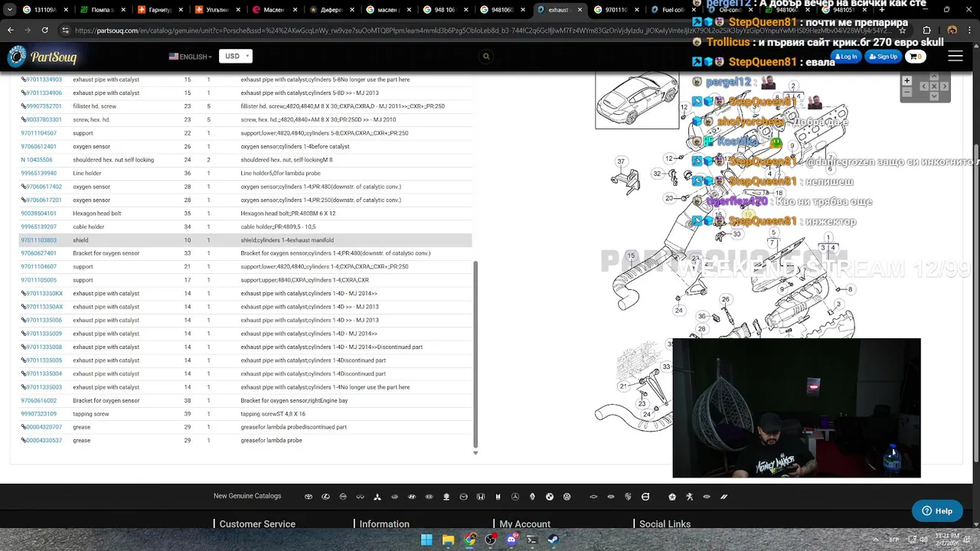This screenshot has height=551, width=980.
Task: Click the Mitsubishi catalog logo in footer
Action: click(x=377, y=497)
